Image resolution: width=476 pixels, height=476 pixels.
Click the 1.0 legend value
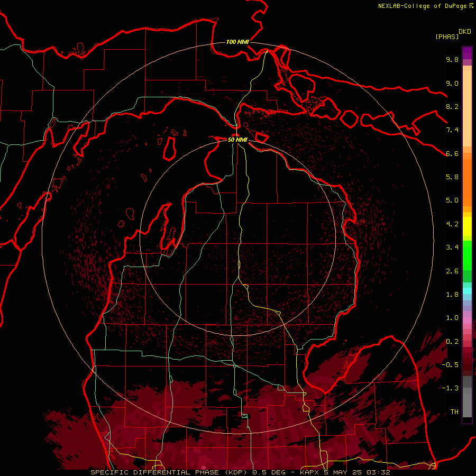(x=452, y=318)
